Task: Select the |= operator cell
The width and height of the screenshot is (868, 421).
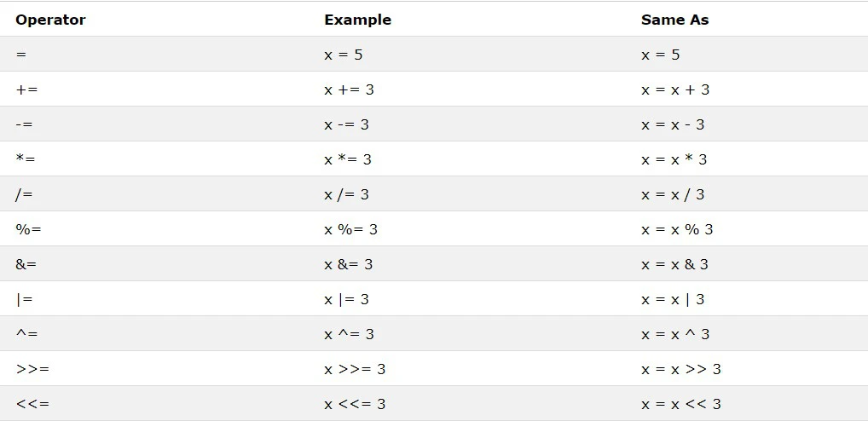Action: click(24, 299)
